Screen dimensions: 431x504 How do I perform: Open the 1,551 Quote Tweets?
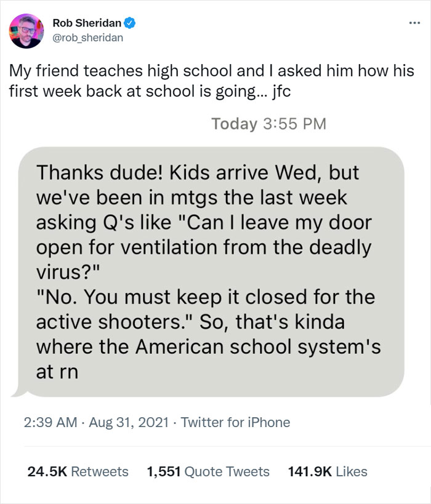point(207,471)
